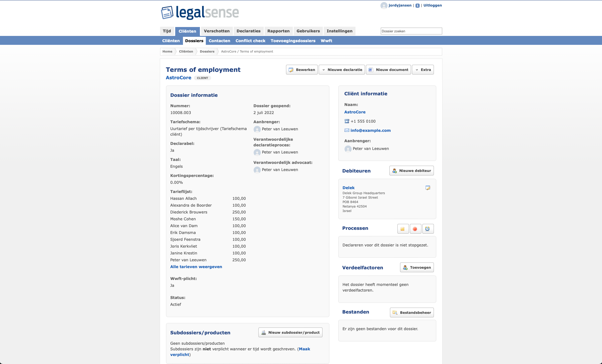Viewport: 602px width, 364px height.
Task: Click the Nieuw document button
Action: [388, 70]
